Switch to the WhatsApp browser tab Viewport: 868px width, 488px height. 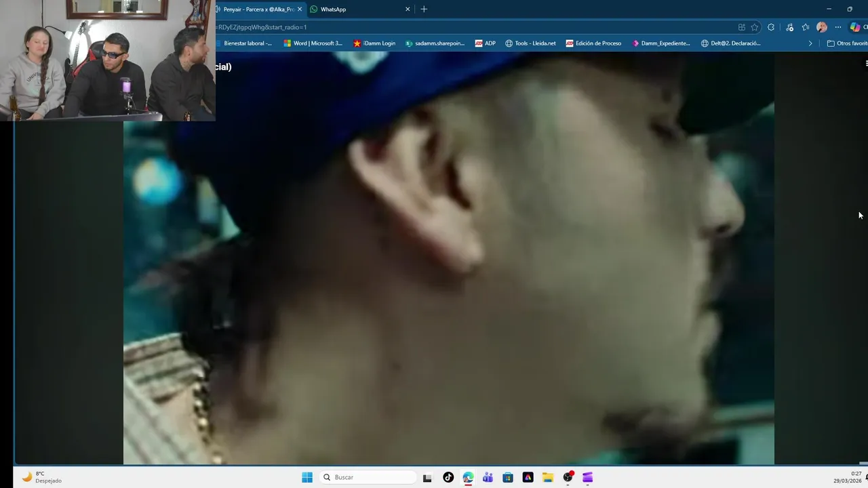point(359,9)
